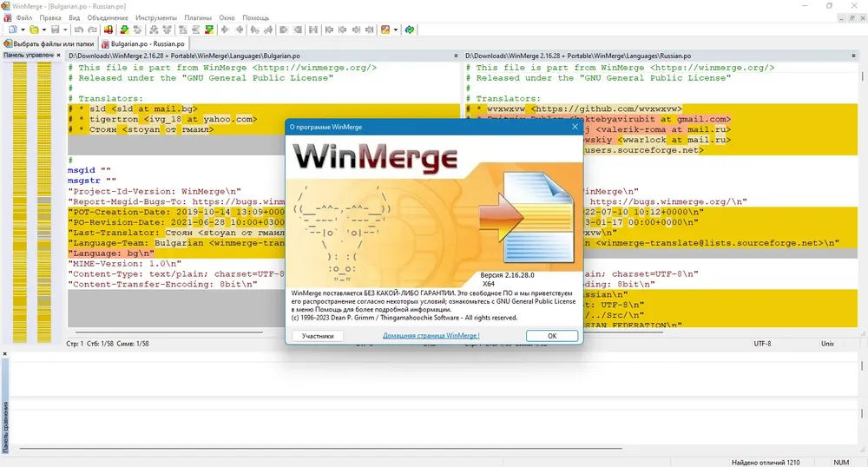The height and width of the screenshot is (467, 868).
Task: Click the Undo arrow icon
Action: (79, 30)
